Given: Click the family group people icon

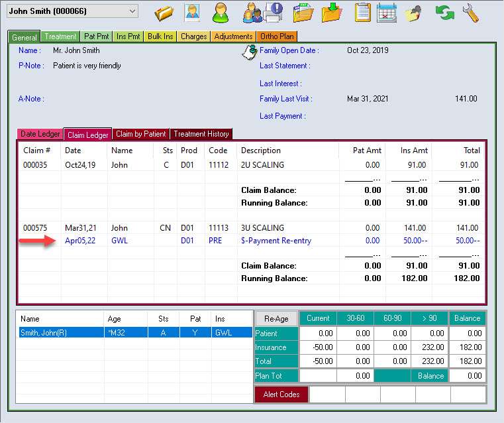Looking at the screenshot, I should pyautogui.click(x=252, y=13).
